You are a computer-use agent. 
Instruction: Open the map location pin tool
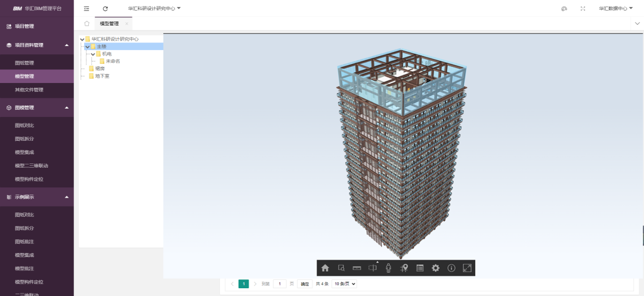404,269
